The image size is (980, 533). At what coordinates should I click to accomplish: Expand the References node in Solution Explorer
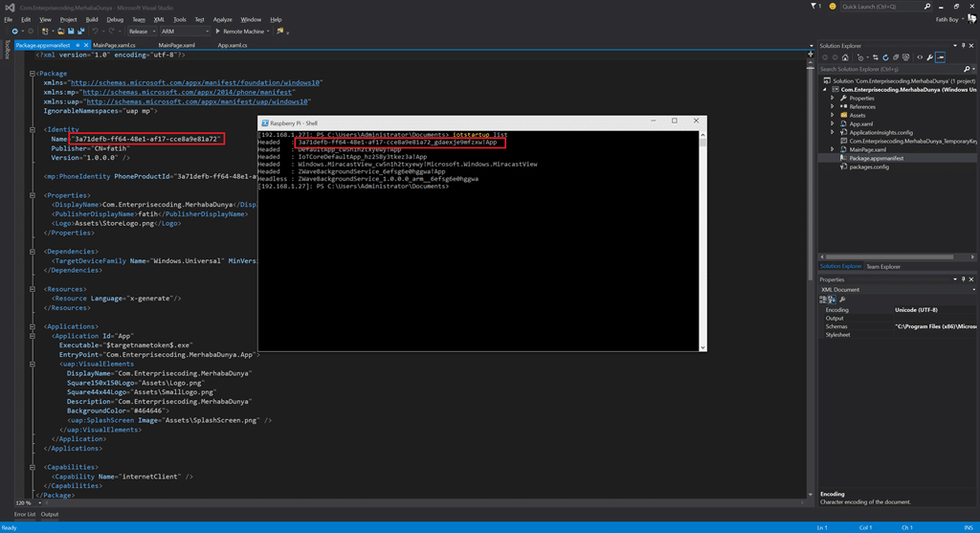pyautogui.click(x=833, y=107)
